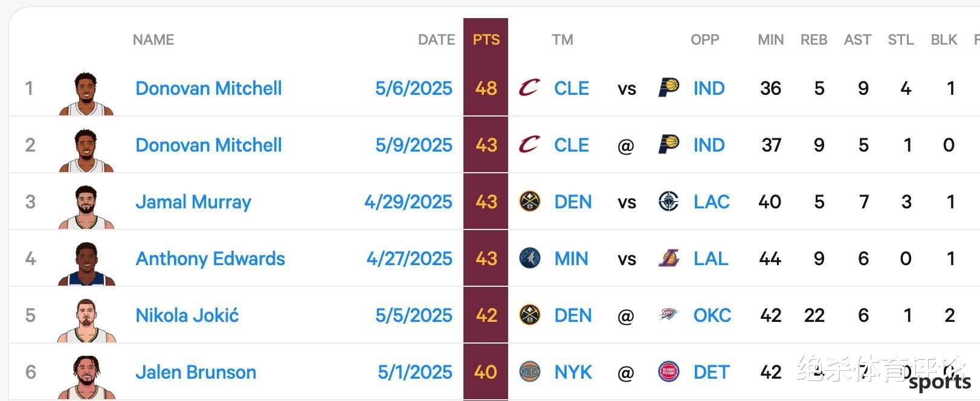Open the NYK team link
The height and width of the screenshot is (401, 980).
point(573,372)
